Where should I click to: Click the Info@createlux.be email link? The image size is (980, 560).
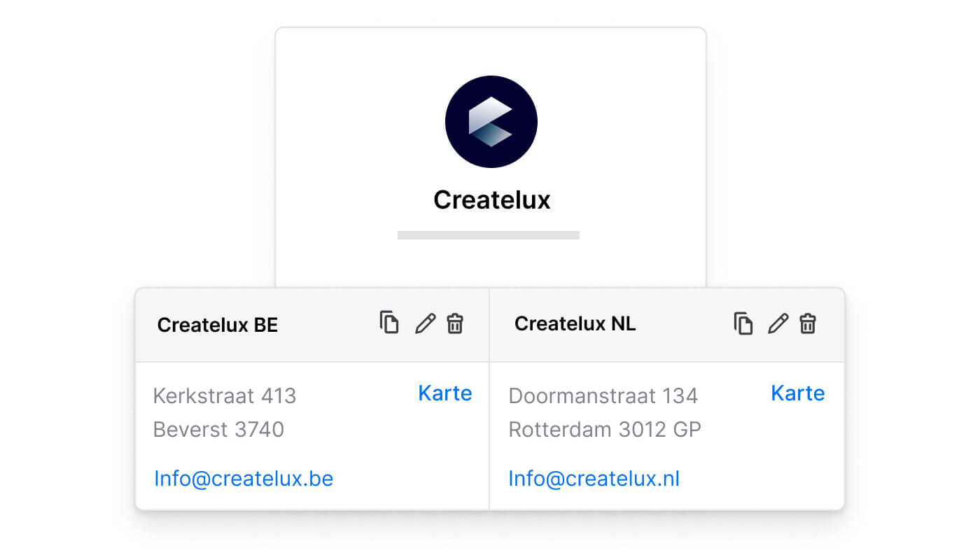tap(244, 479)
